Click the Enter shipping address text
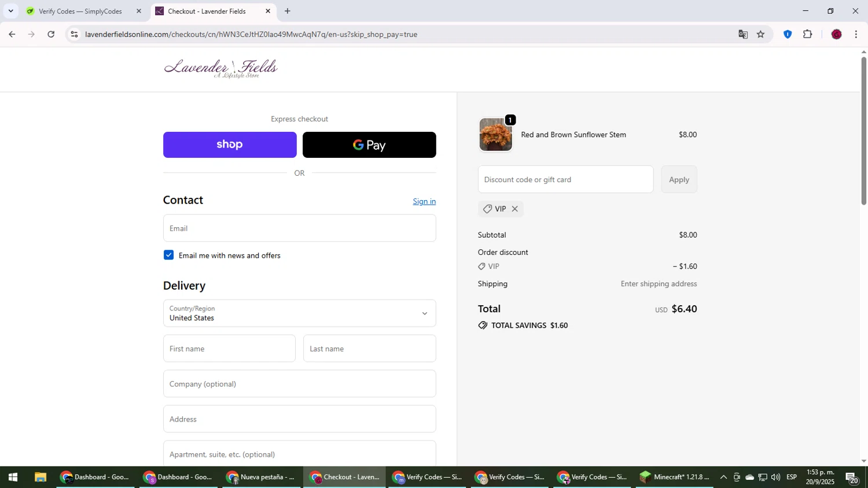The width and height of the screenshot is (868, 488). point(659,284)
